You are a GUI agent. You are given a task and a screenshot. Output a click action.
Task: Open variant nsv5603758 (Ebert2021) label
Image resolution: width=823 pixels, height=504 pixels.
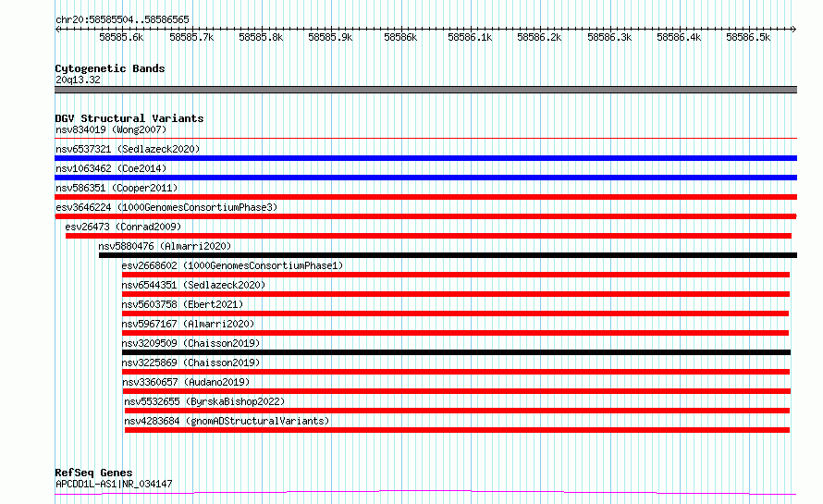pyautogui.click(x=182, y=304)
